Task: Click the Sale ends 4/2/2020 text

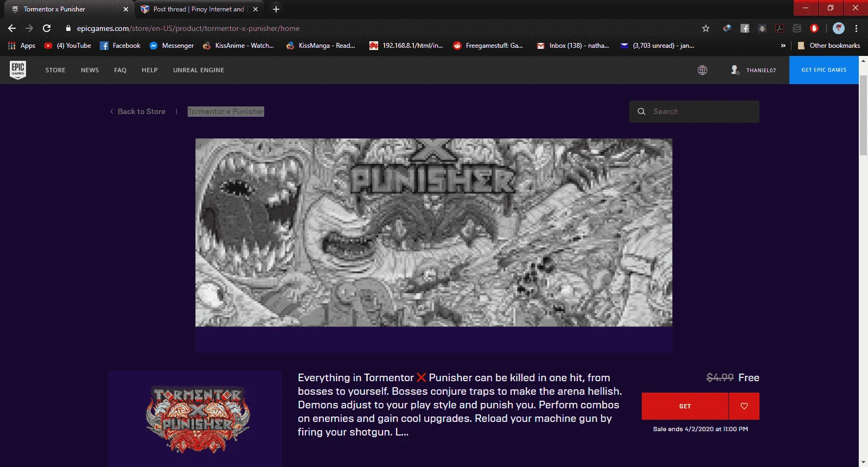Action: [700, 429]
